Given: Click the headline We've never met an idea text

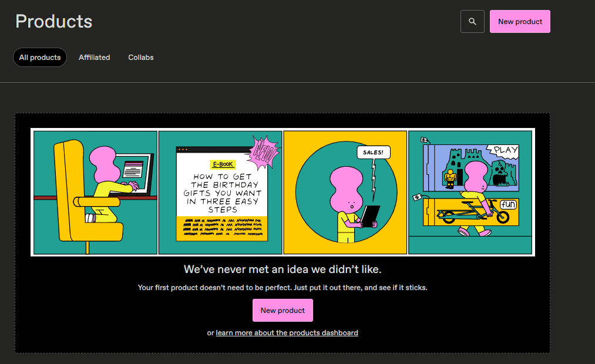Looking at the screenshot, I should pos(283,269).
